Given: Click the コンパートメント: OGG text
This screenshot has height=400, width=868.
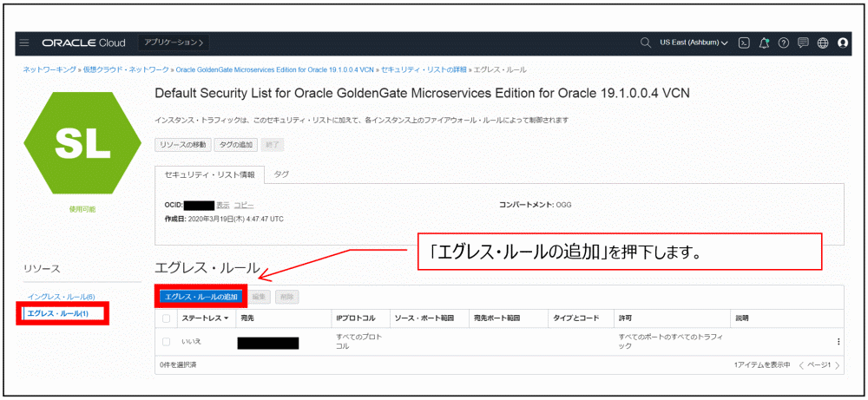Looking at the screenshot, I should coord(536,205).
